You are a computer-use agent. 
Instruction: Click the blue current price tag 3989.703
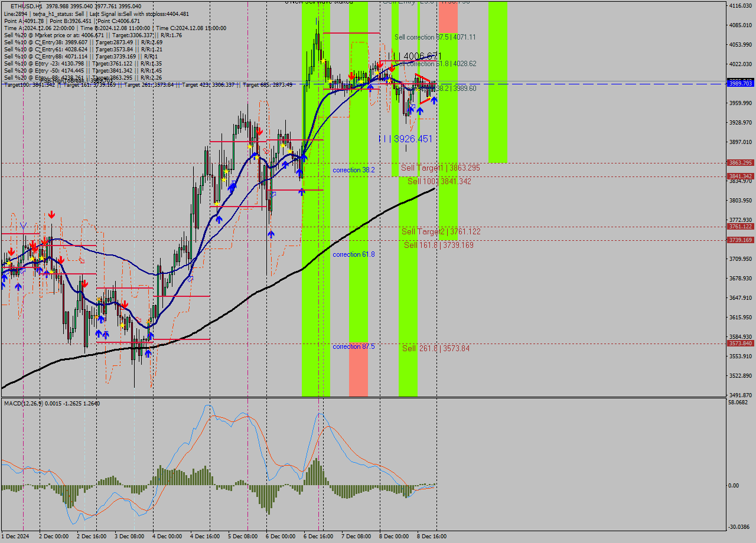coord(740,84)
